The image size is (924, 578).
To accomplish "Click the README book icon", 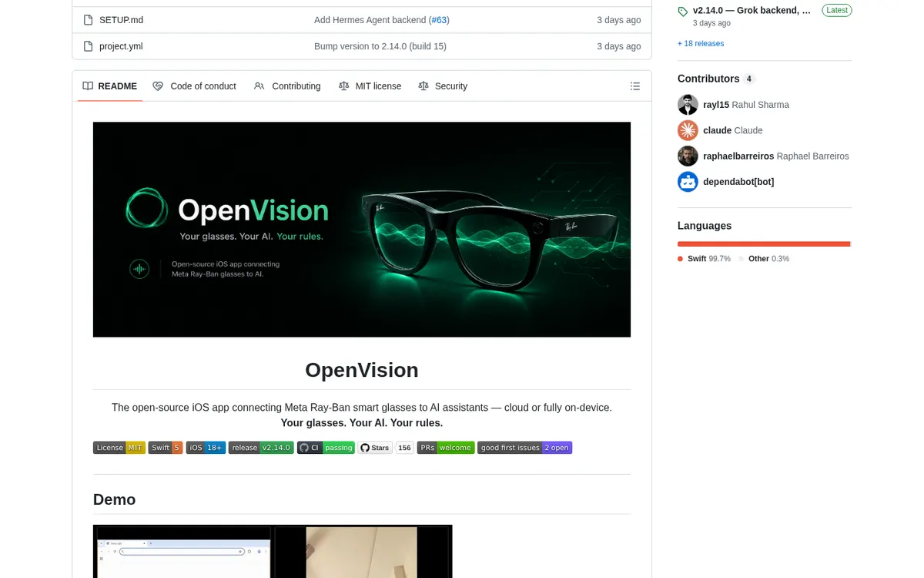I will tap(88, 86).
